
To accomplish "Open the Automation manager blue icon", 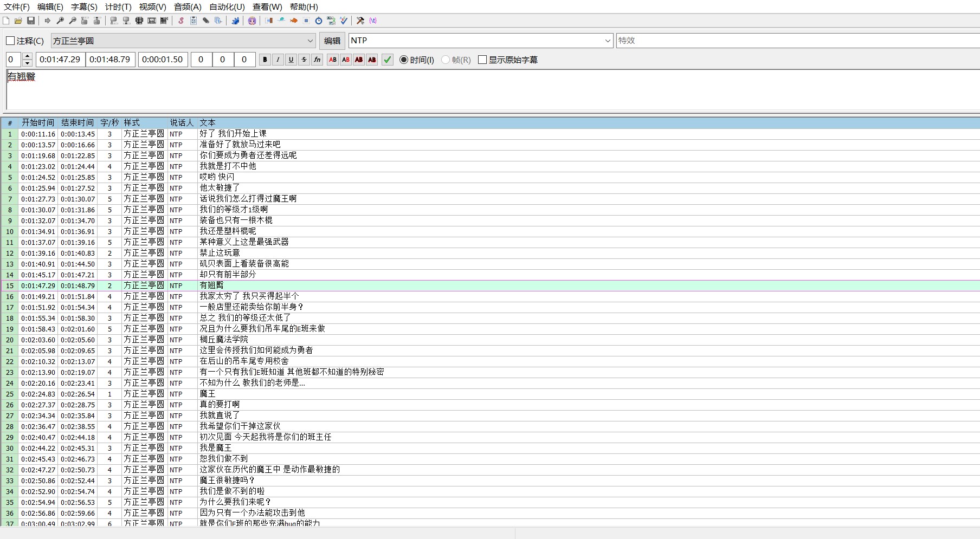I will [x=236, y=21].
